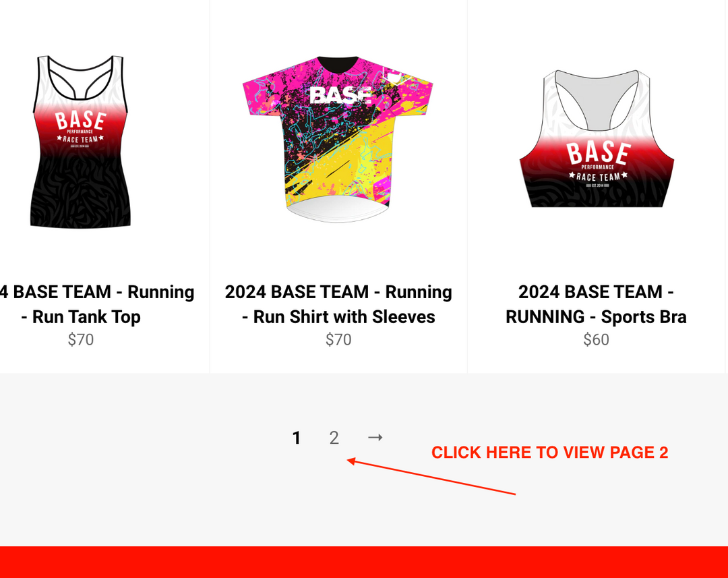Click the white BASE logo on the pink shirt
This screenshot has width=728, height=578.
coord(341,95)
